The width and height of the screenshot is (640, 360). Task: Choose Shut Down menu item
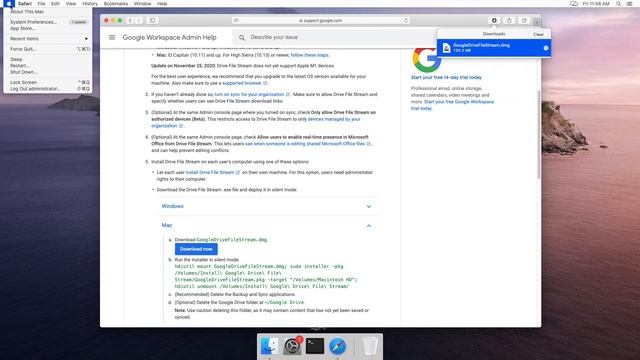pos(48,72)
